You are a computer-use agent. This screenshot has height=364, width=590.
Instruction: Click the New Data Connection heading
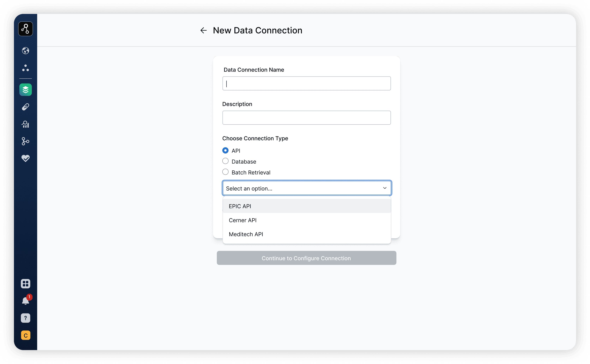click(x=257, y=30)
